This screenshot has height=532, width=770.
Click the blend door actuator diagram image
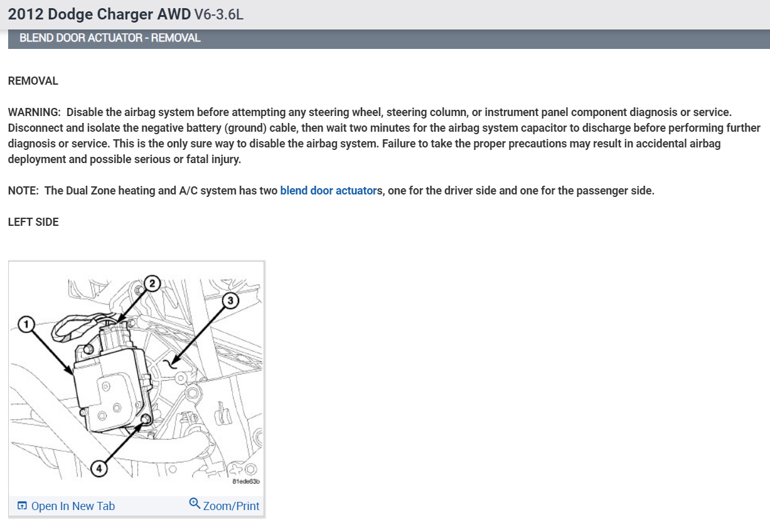coord(137,379)
